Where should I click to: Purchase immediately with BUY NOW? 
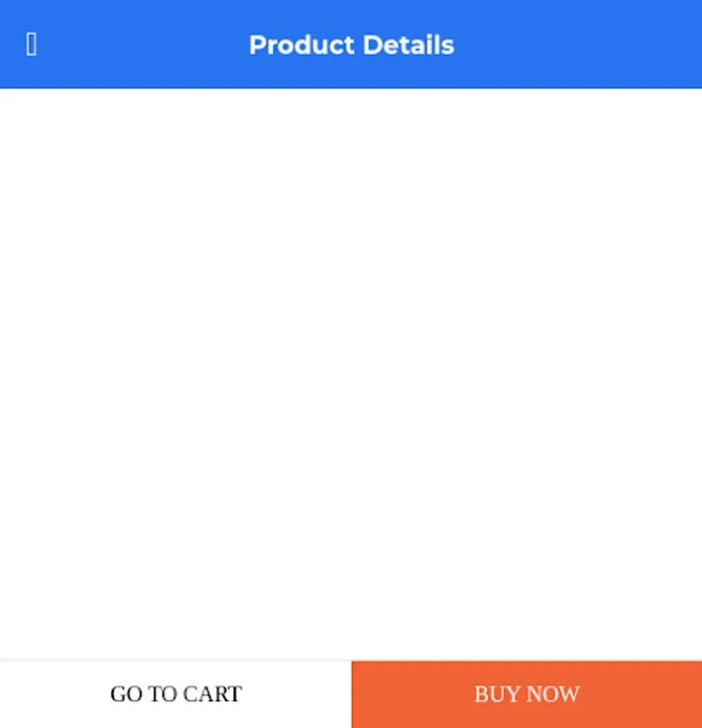point(526,694)
